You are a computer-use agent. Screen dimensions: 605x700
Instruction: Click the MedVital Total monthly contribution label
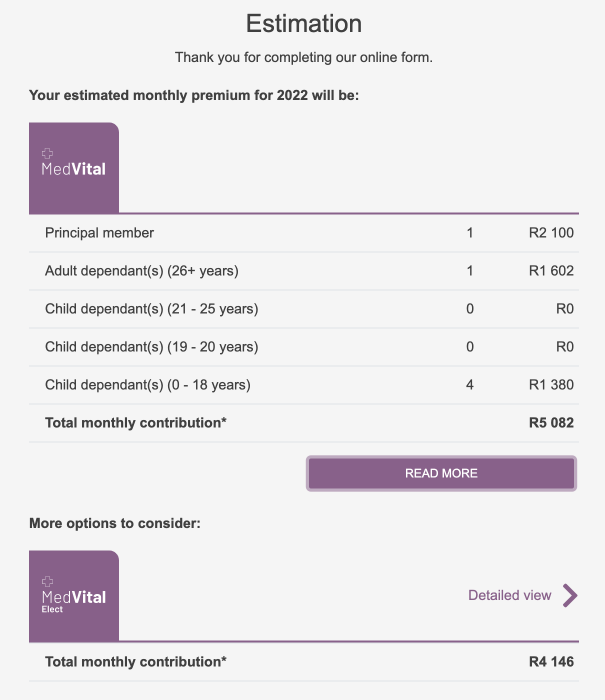[x=135, y=423]
